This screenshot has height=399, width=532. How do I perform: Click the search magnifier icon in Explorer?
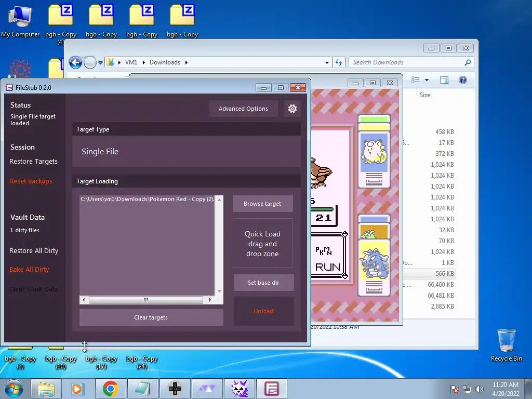(x=468, y=62)
